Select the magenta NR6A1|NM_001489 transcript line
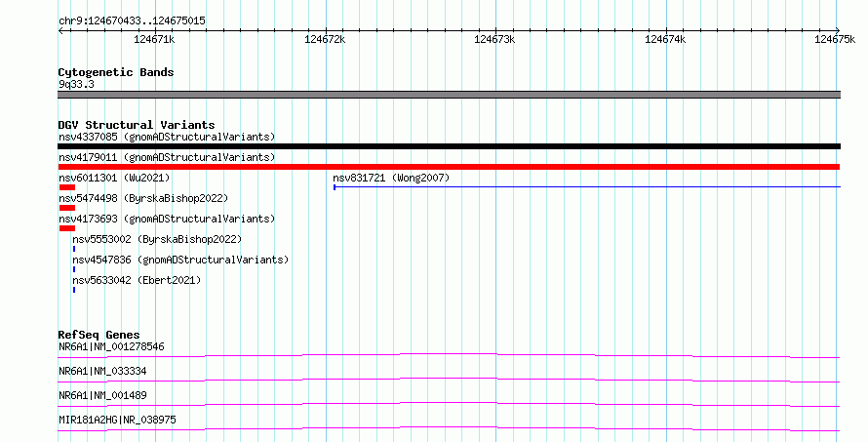 point(449,404)
